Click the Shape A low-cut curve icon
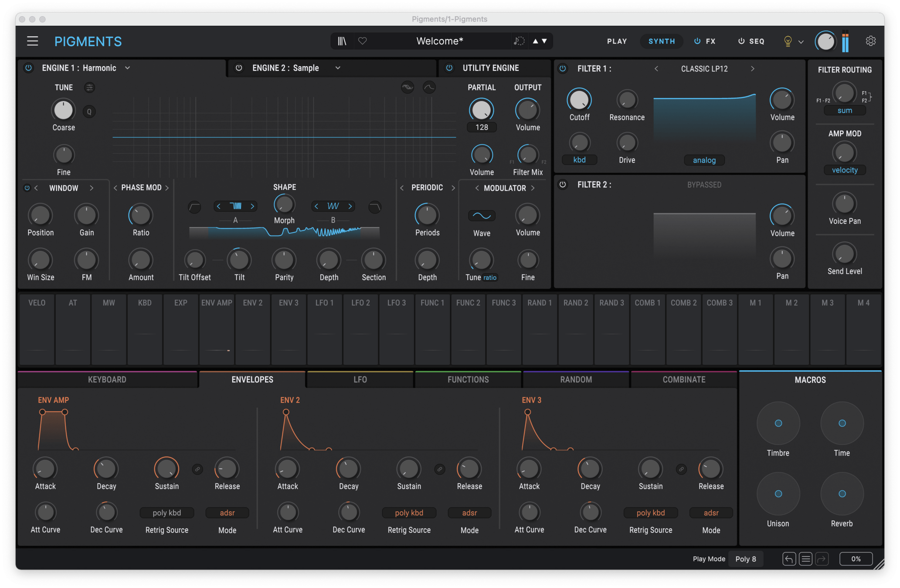This screenshot has height=588, width=900. (x=194, y=206)
